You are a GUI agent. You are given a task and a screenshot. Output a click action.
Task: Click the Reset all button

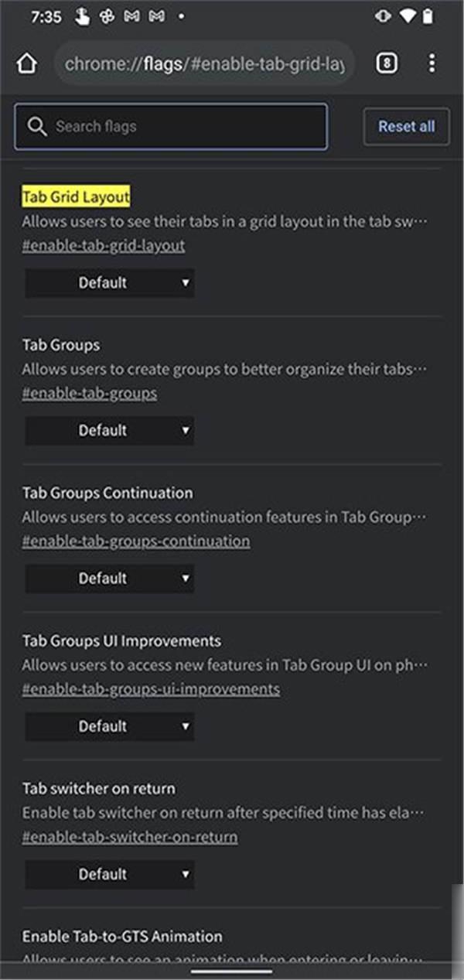click(406, 127)
